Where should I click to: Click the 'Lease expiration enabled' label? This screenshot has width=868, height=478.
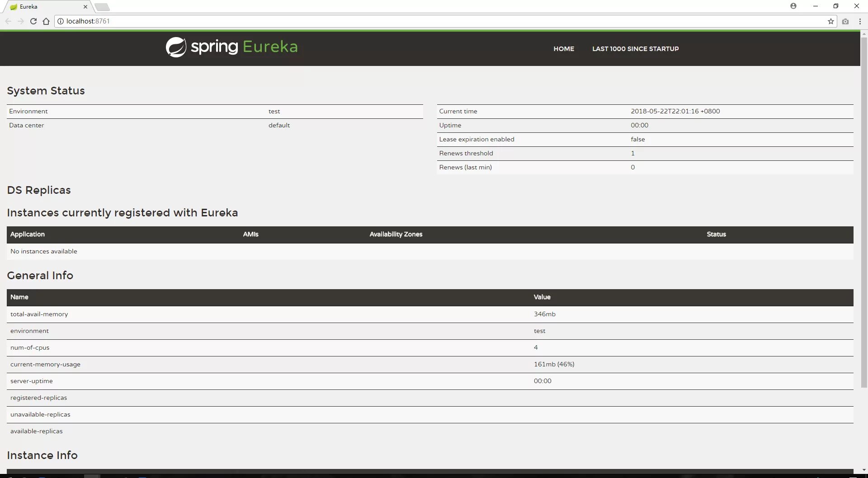click(476, 139)
